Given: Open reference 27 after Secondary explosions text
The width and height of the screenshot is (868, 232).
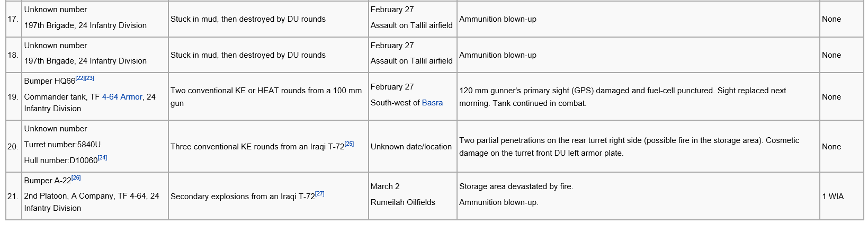Looking at the screenshot, I should point(319,193).
